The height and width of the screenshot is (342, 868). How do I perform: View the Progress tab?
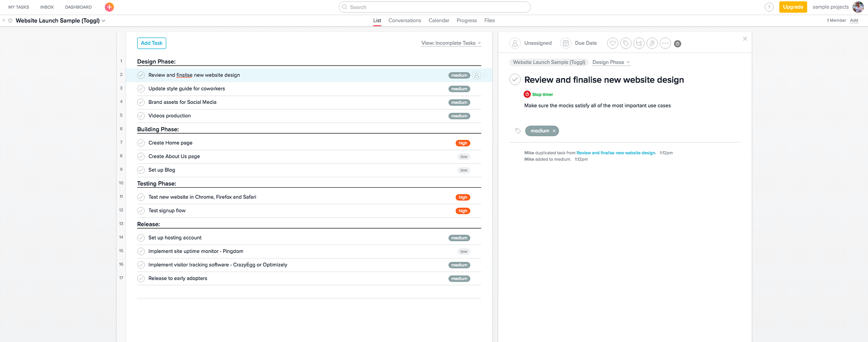tap(467, 20)
